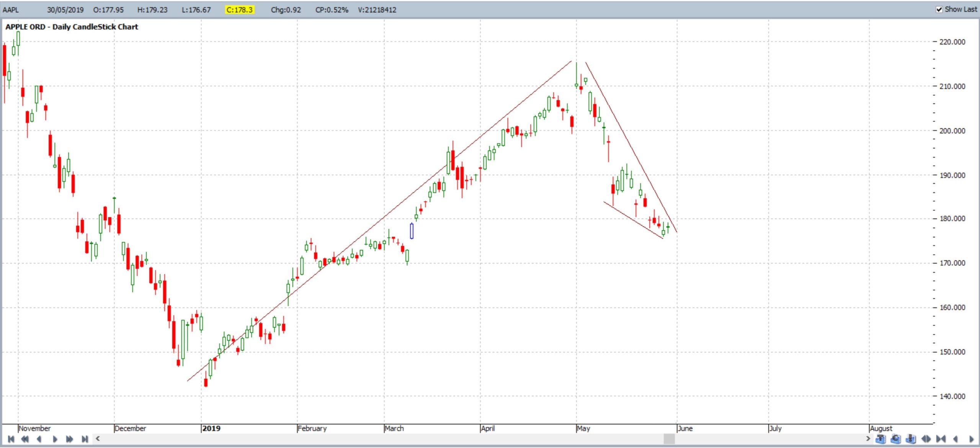Click the 160.000 price axis label
The image size is (980, 448).
click(952, 307)
